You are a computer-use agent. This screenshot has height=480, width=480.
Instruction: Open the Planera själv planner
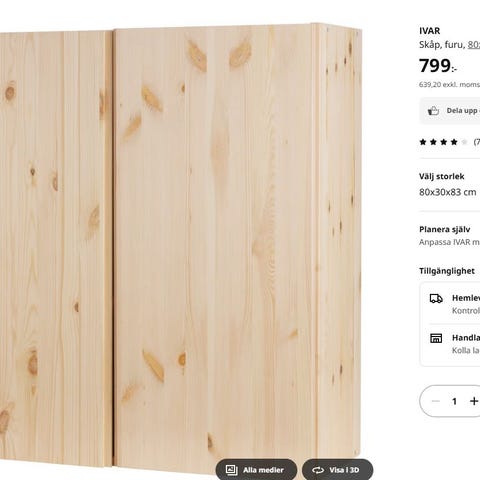coord(450,236)
